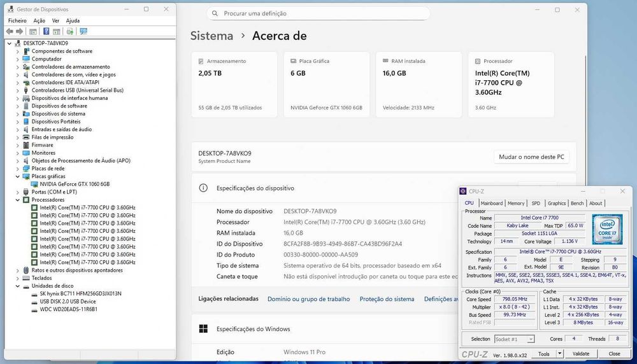Screen dimensions: 637x364
Task: Switch to the Memory tab in CPU-Z
Action: coord(516,203)
